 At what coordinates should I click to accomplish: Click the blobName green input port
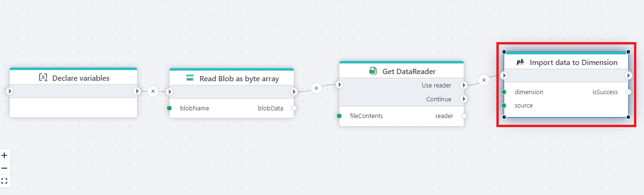coord(170,108)
